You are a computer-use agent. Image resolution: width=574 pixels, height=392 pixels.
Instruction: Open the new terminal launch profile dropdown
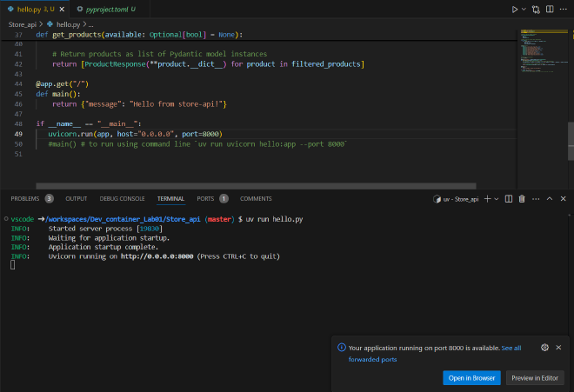point(497,199)
